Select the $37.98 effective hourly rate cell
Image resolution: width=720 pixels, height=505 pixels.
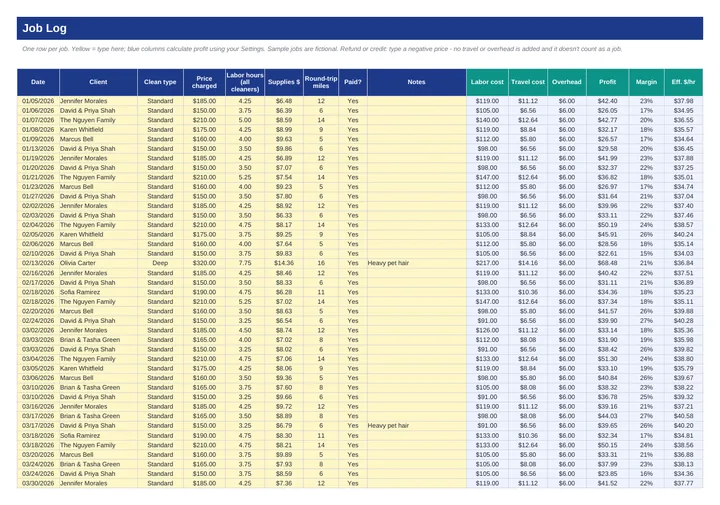coord(683,101)
